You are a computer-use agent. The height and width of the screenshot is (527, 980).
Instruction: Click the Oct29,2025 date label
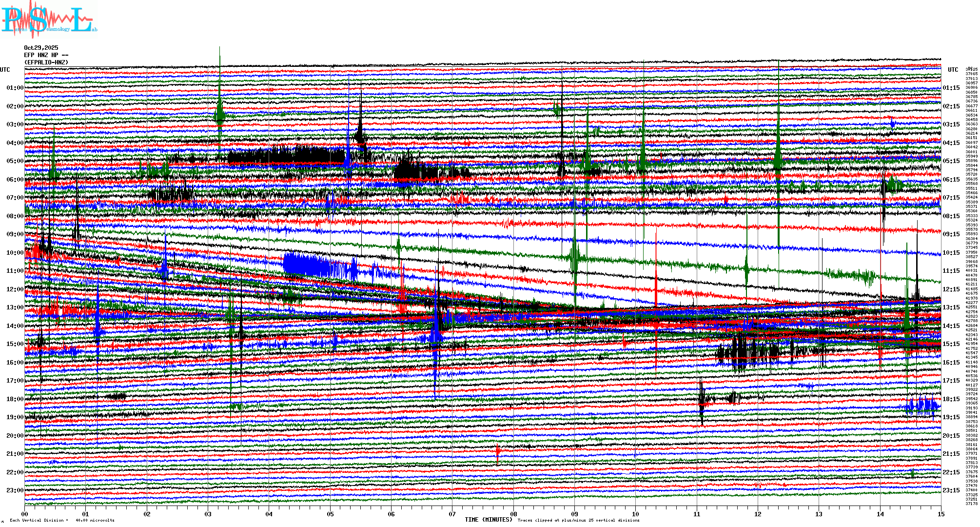41,48
